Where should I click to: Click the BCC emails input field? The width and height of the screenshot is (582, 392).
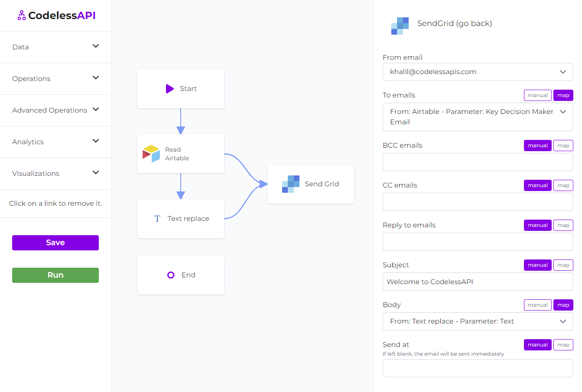point(478,162)
